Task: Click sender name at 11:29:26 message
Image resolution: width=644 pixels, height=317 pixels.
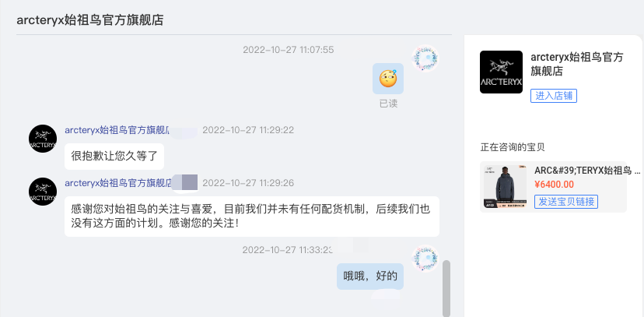Action: tap(117, 183)
